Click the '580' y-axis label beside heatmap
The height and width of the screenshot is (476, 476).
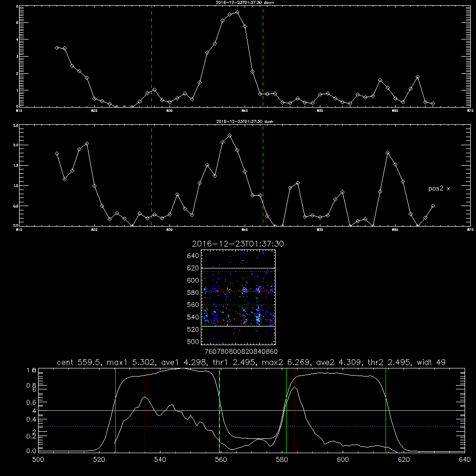coord(193,293)
